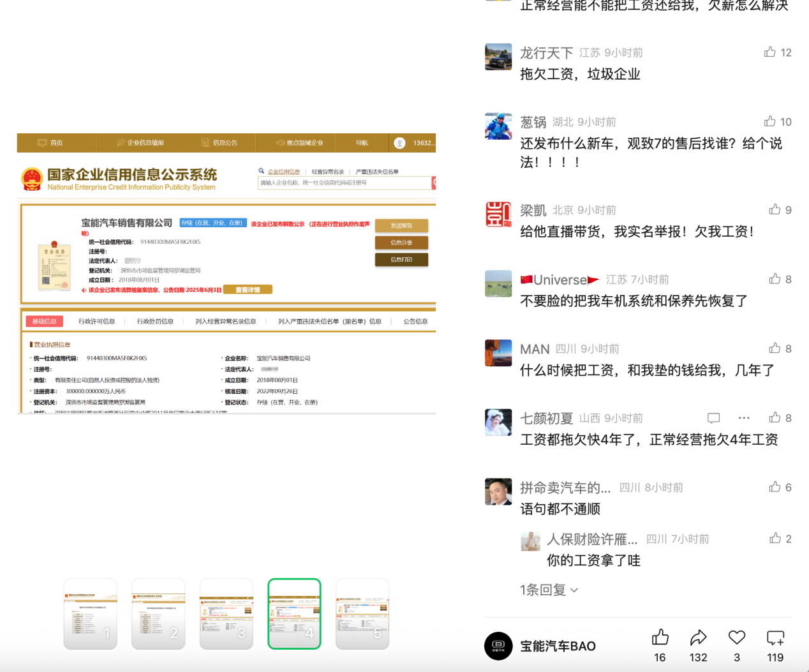This screenshot has width=809, height=672.
Task: Click the company name 宝能汽车销售有限公司 heading
Action: (x=127, y=223)
